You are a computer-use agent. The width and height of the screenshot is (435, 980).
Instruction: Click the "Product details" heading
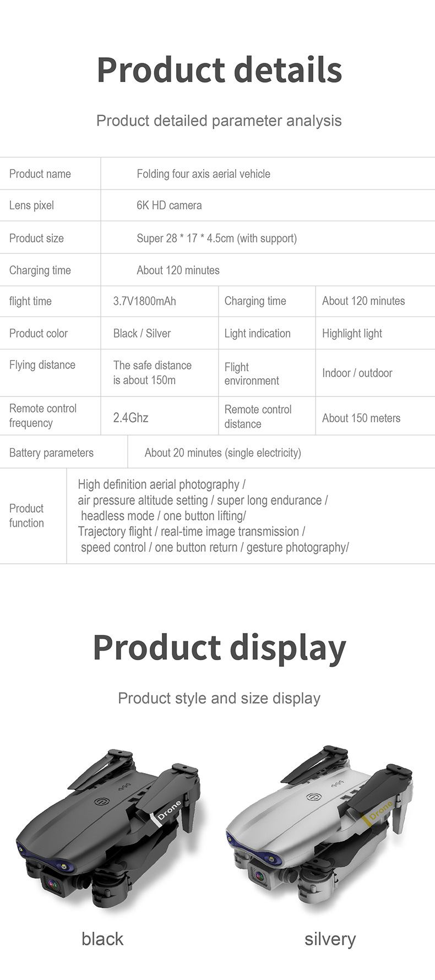[x=219, y=70]
